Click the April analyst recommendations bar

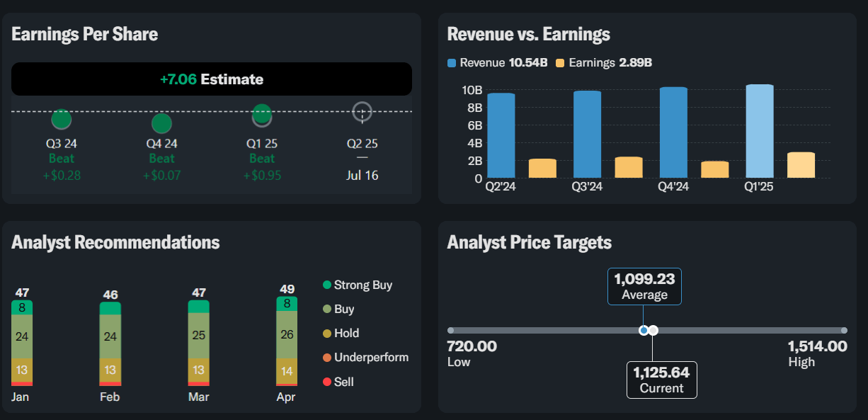pyautogui.click(x=287, y=341)
